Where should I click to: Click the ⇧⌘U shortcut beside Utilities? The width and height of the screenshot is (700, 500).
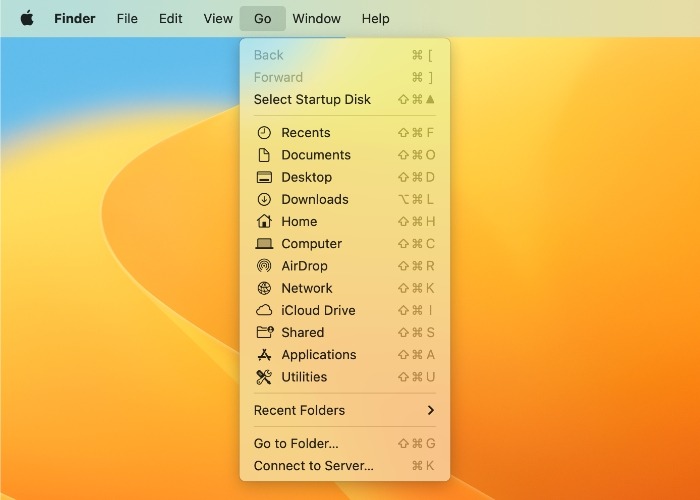pyautogui.click(x=416, y=377)
